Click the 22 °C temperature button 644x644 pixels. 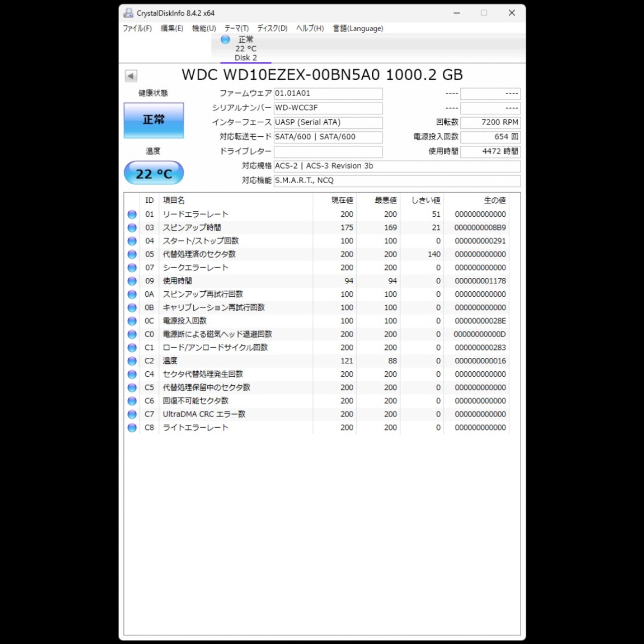point(154,174)
